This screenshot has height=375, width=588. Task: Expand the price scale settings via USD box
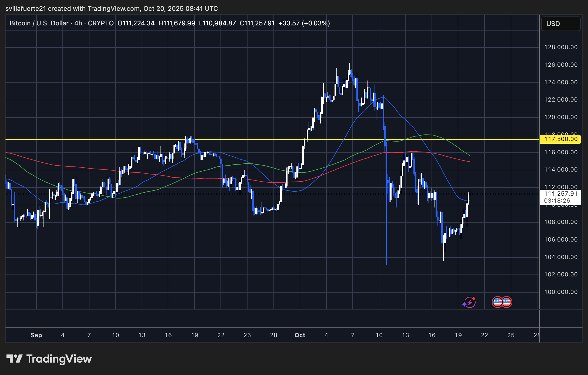tap(560, 24)
